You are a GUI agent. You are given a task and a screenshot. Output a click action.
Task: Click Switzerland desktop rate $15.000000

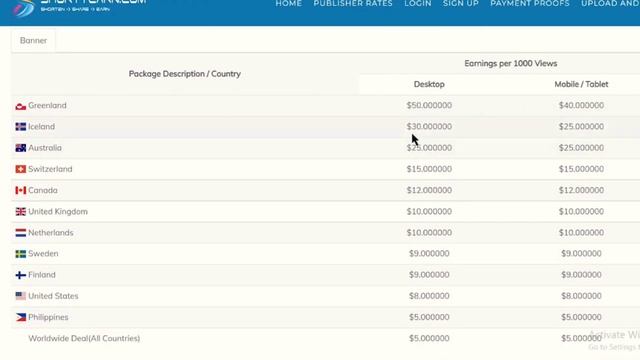point(429,169)
